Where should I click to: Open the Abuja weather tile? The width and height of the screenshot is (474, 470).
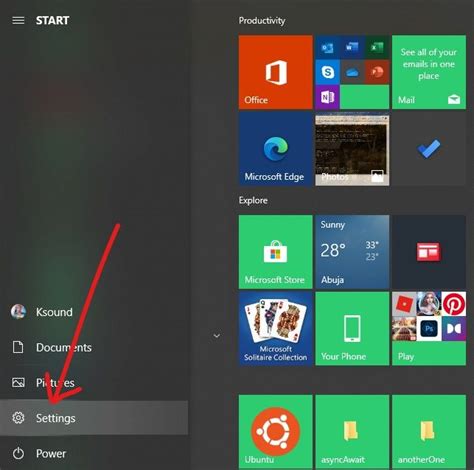click(x=352, y=252)
